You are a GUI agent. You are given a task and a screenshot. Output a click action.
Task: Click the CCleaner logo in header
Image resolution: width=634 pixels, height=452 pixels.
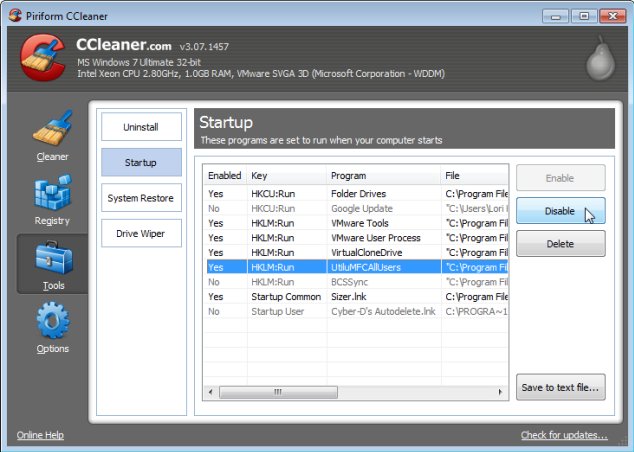(x=43, y=59)
